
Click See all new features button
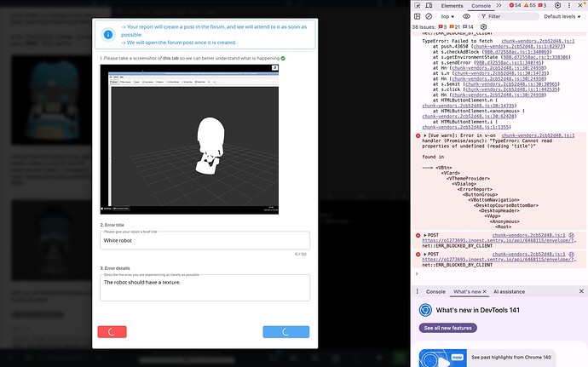click(x=447, y=328)
